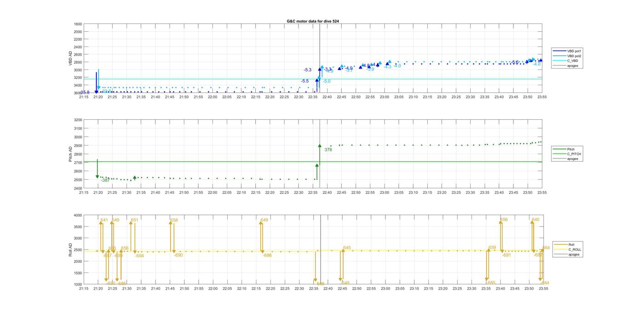The width and height of the screenshot is (644, 319).
Task: Click the 645 roll label
Action: 347,248
